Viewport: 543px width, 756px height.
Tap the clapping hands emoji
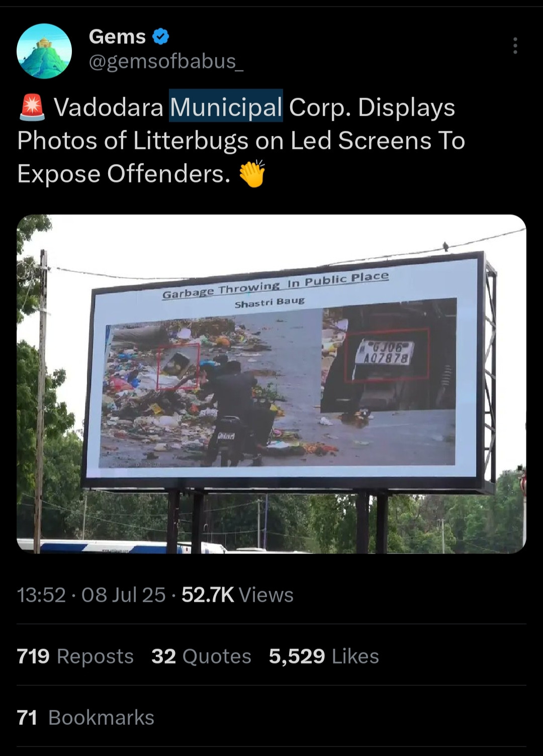point(252,173)
